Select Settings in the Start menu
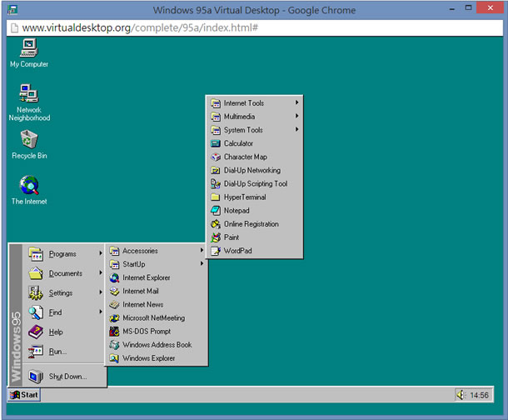Viewport: 508px width, 420px height. pos(64,292)
